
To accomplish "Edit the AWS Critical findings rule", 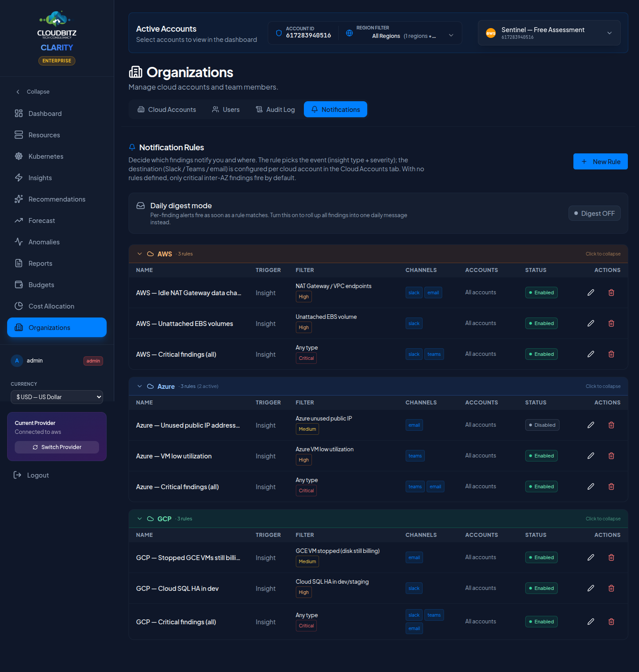I will click(591, 354).
